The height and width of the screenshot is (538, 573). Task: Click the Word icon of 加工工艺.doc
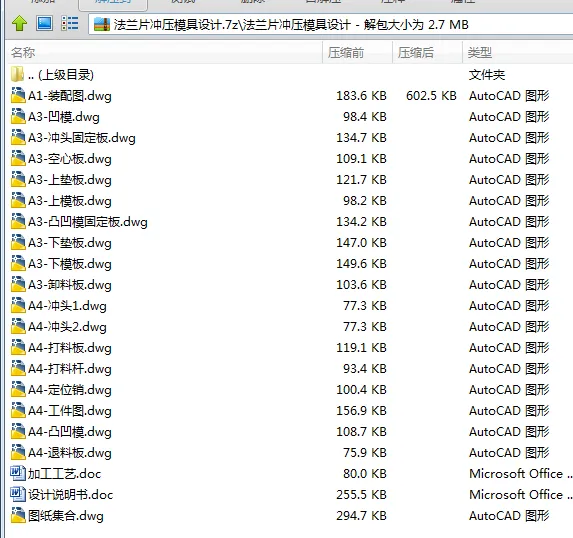pos(18,473)
